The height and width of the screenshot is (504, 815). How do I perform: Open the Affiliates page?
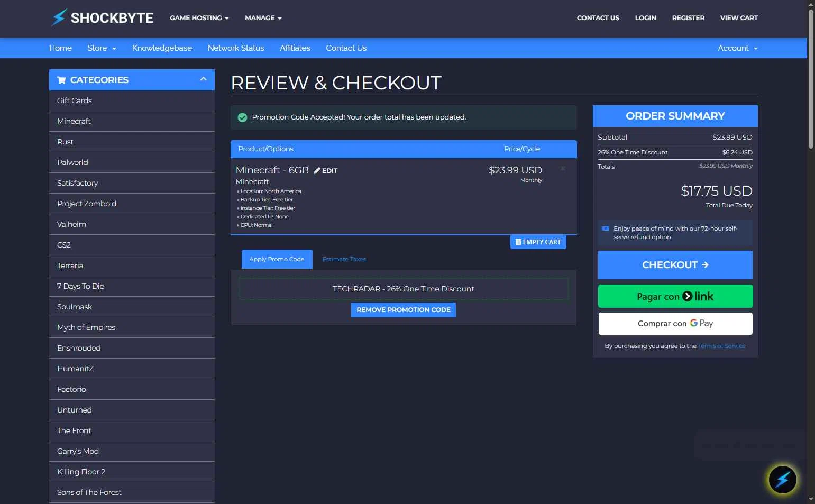pos(295,48)
